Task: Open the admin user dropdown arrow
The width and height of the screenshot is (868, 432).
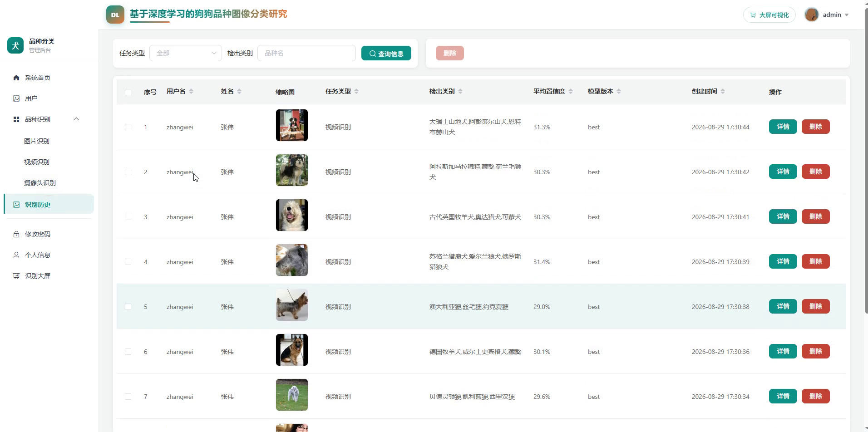Action: [846, 15]
